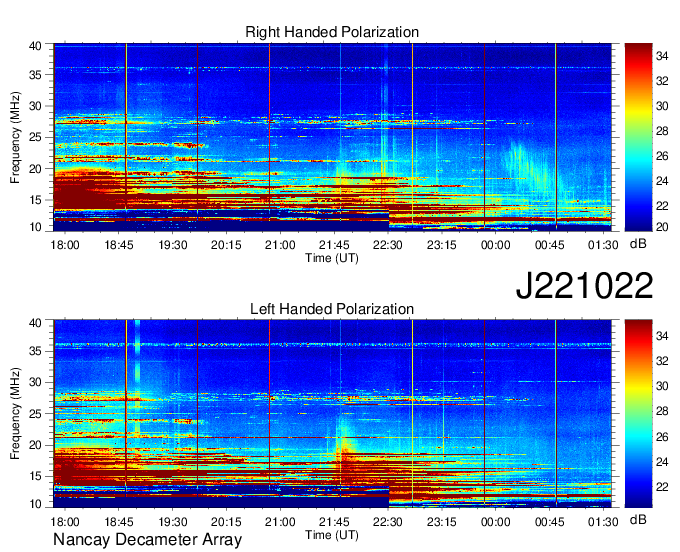Click 30 MHz tick on left-handed frequency axis
Image resolution: width=680 pixels, height=552 pixels.
[35, 382]
